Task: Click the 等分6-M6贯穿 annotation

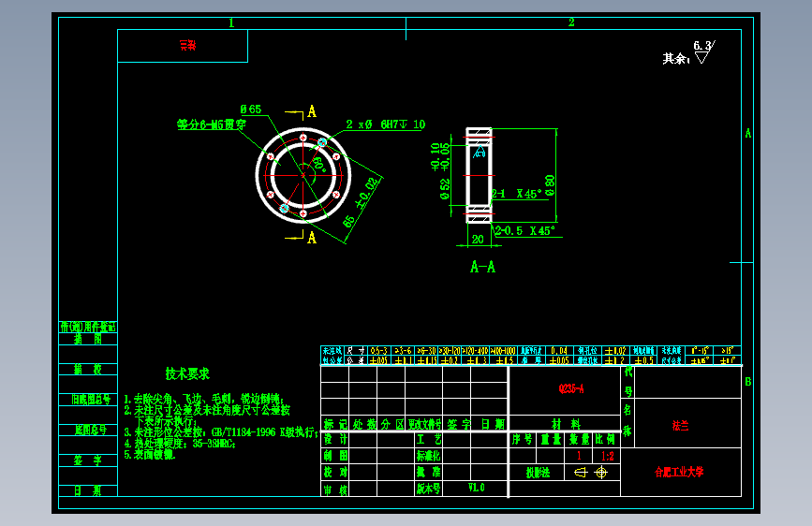Action: 212,124
